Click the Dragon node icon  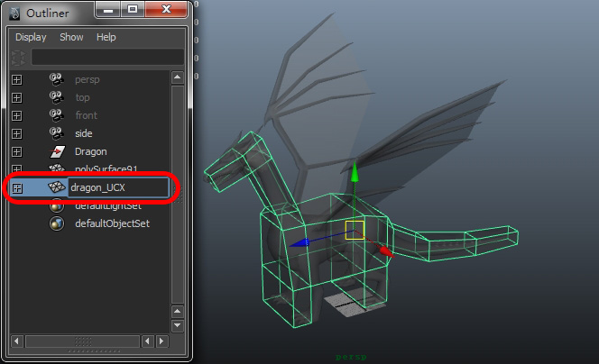[x=57, y=151]
